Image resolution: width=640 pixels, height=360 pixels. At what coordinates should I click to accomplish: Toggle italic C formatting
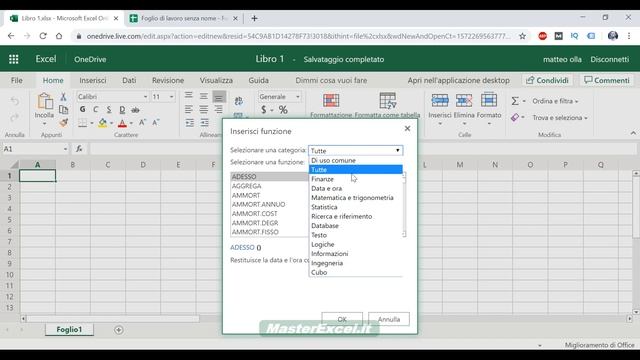tap(96, 109)
